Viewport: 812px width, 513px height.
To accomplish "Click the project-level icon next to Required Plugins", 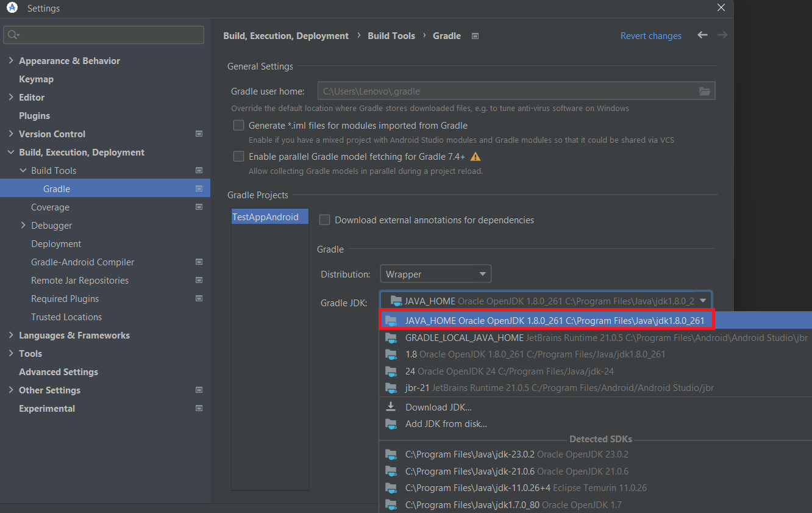I will pos(199,298).
